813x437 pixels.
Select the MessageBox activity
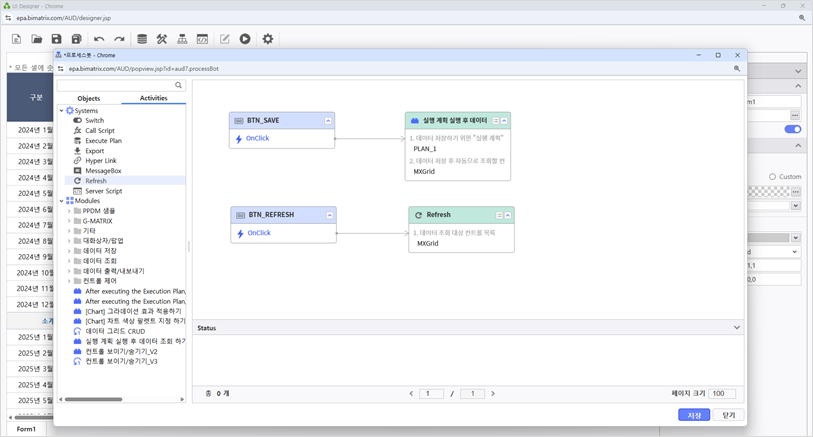103,171
